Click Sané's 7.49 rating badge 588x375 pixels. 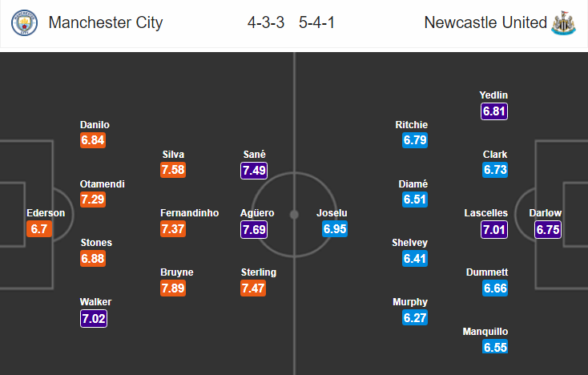(254, 171)
